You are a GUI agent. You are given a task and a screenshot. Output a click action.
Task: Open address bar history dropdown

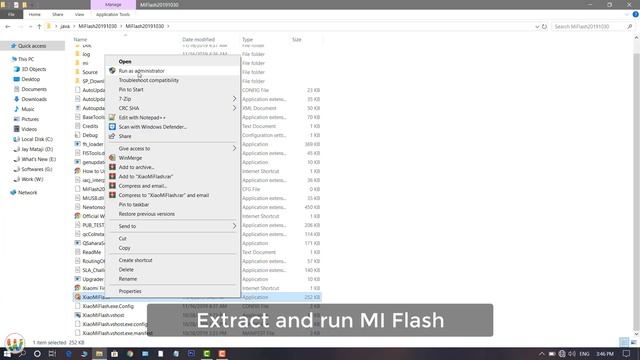pos(537,27)
